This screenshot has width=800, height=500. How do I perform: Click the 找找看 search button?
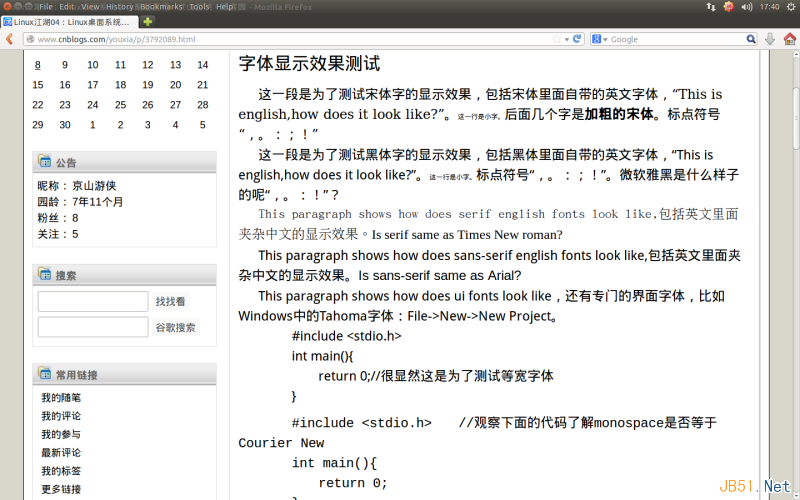coord(170,302)
